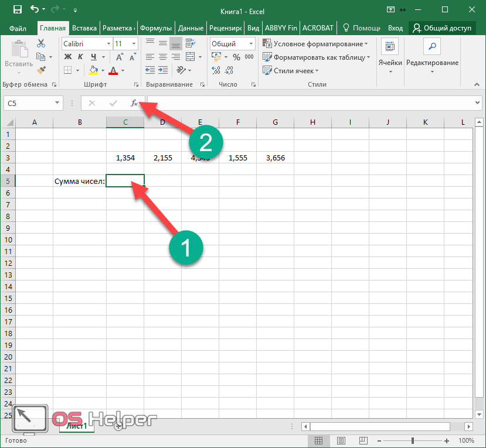Select cell G3 containing 3,656
The height and width of the screenshot is (448, 486).
click(x=275, y=158)
